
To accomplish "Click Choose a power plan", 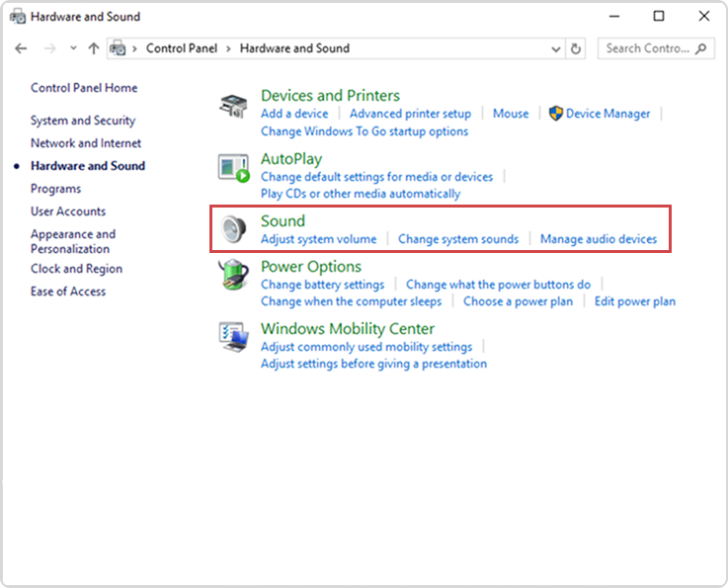I will (519, 301).
